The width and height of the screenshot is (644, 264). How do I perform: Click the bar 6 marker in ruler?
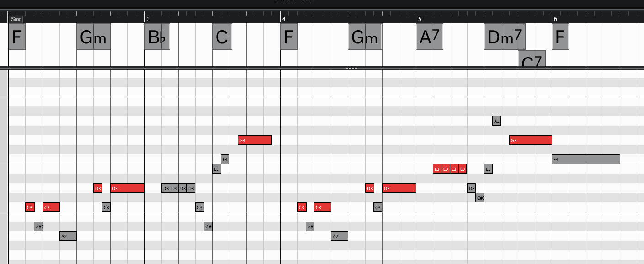pyautogui.click(x=555, y=19)
